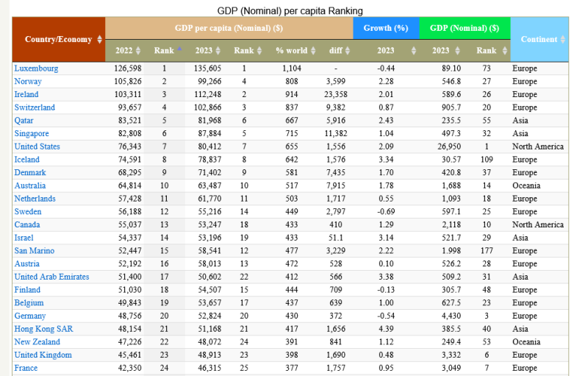Sort by Continent column arrows

coord(563,40)
